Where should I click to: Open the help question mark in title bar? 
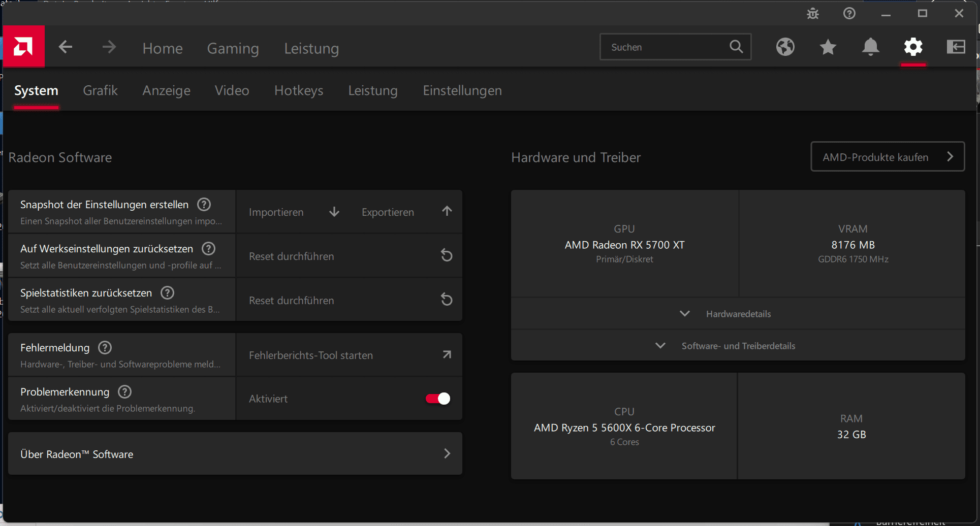849,13
